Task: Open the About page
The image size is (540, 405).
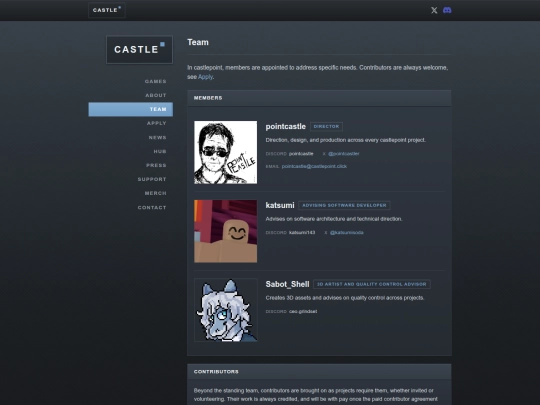Action: coord(156,95)
